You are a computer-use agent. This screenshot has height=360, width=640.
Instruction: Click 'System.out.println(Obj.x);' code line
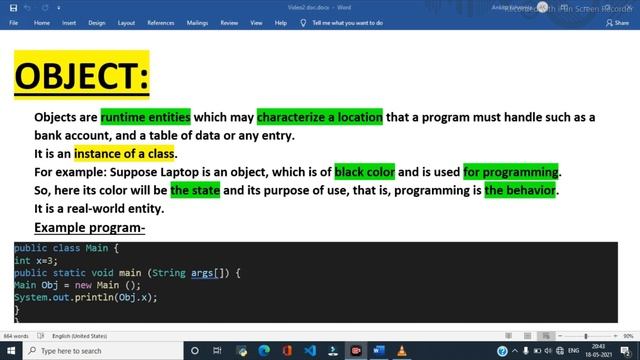click(x=86, y=297)
